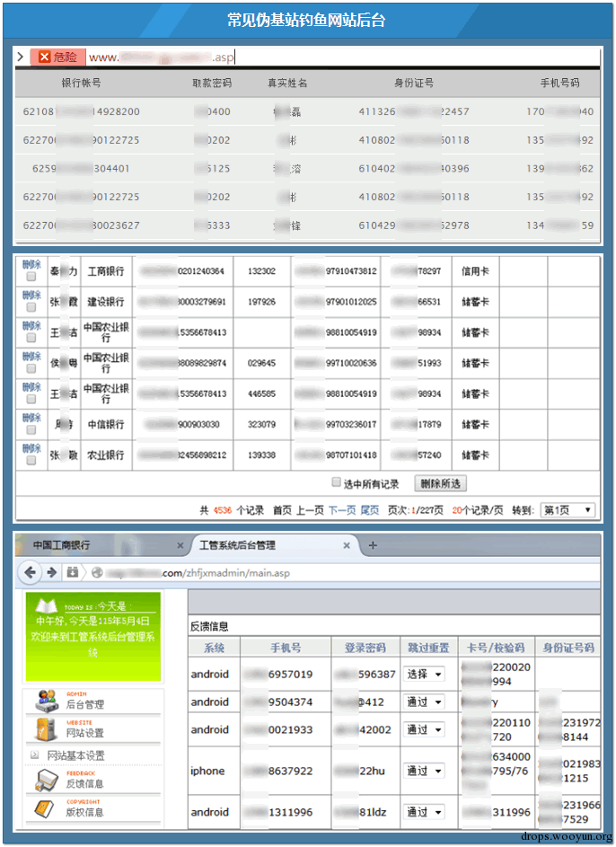Click 删除 link in 建设银行 row
Viewport: 616px width, 847px height.
[x=31, y=296]
